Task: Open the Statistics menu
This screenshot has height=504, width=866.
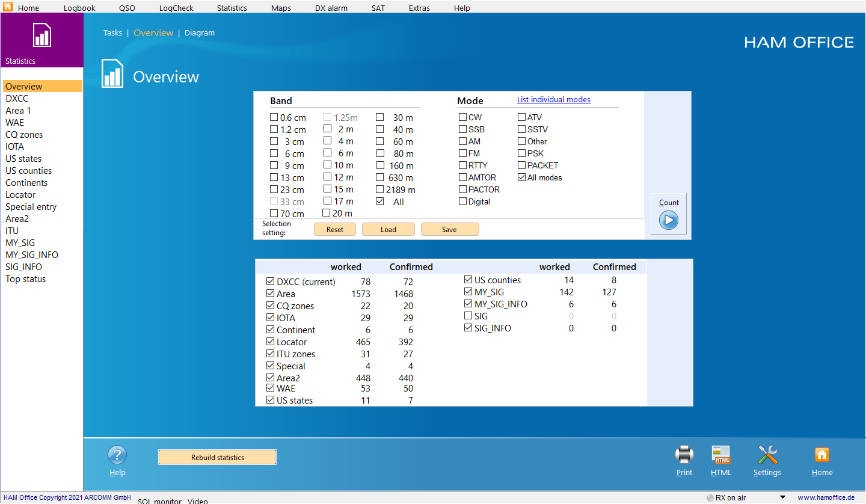Action: click(232, 8)
